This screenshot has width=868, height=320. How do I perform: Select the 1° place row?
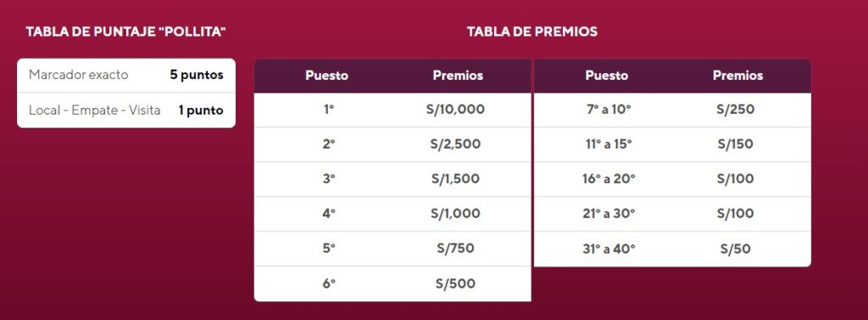coord(392,109)
